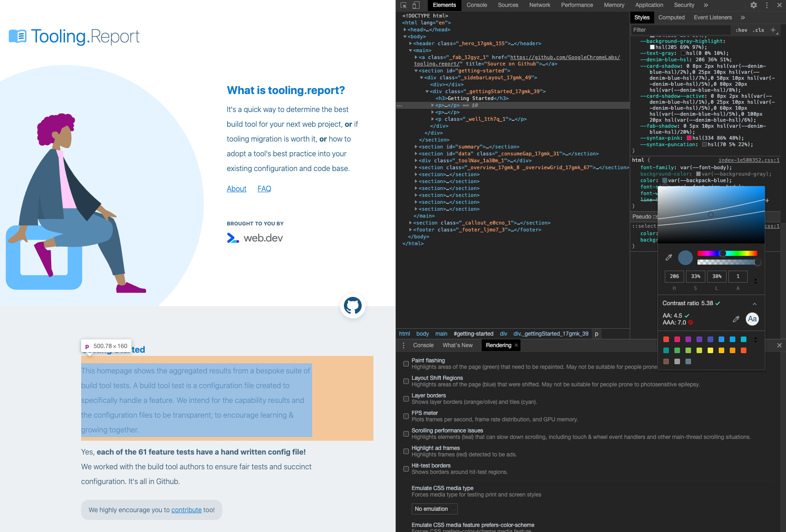Pick the red Material color swatch

666,339
